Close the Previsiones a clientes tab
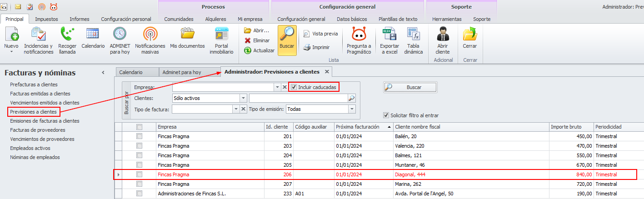Viewport: 644px width, 199px height. coord(327,72)
